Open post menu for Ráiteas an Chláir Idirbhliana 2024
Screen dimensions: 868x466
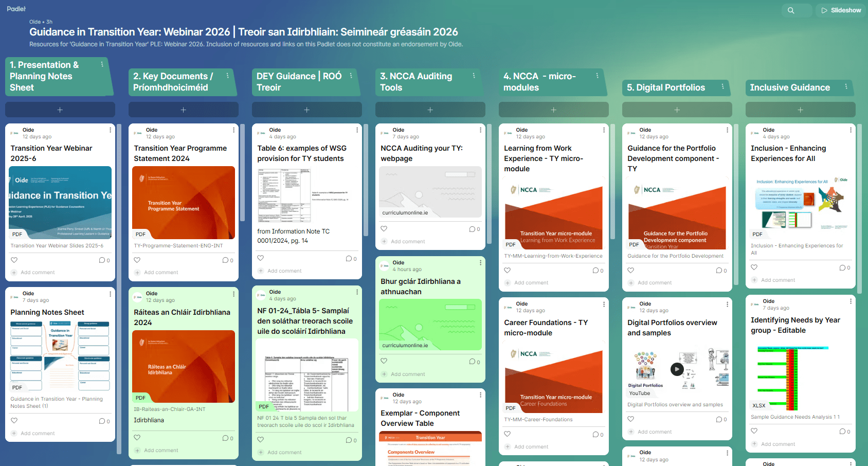tap(233, 294)
